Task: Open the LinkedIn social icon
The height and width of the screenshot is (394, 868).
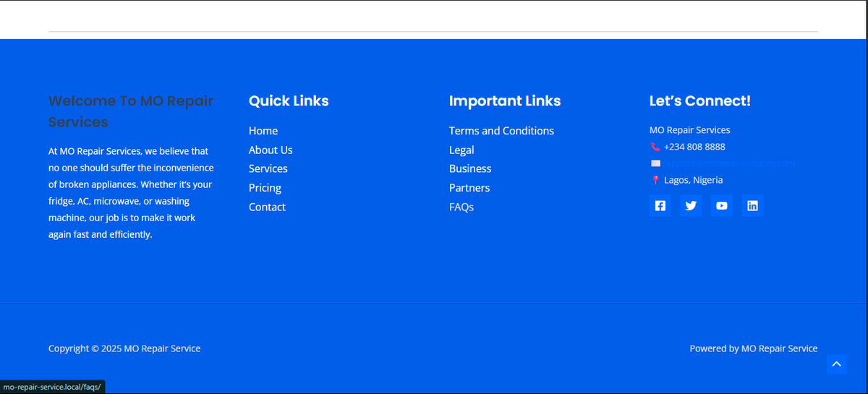Action: coord(752,205)
